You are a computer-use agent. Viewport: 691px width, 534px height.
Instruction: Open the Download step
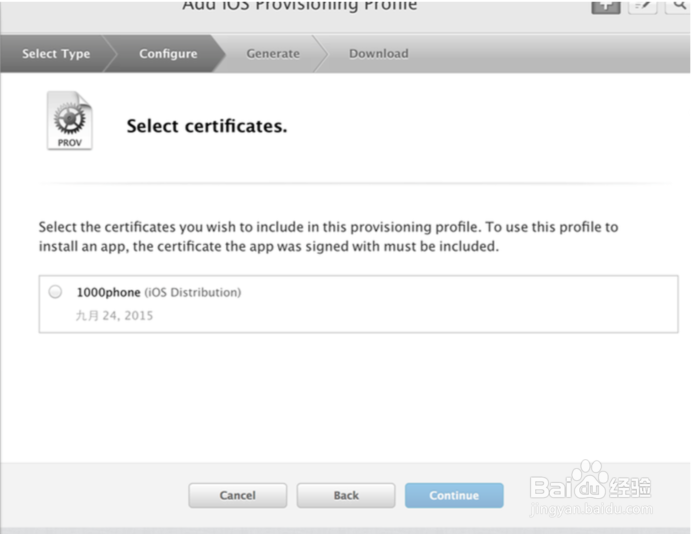[378, 54]
